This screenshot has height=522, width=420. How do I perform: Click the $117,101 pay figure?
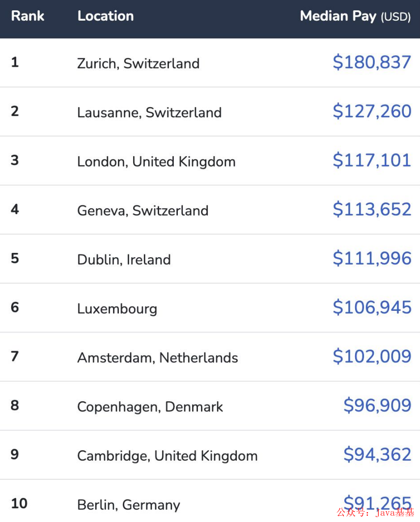click(372, 161)
